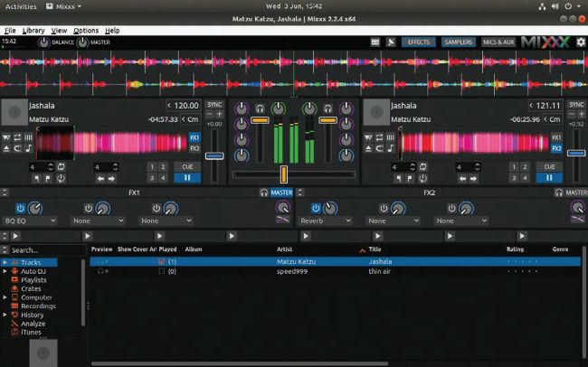Screen dimensions: 588x367
Task: Click the library Search field
Action: tap(45, 249)
